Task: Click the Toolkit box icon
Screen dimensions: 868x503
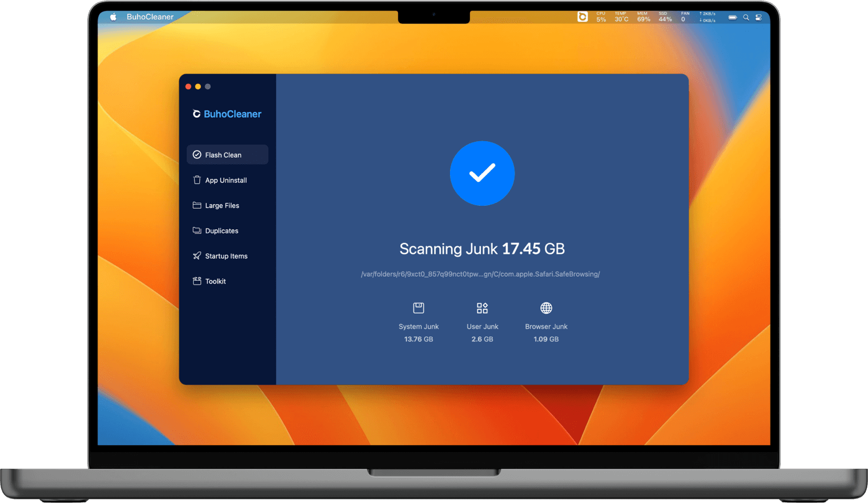Action: pyautogui.click(x=197, y=281)
